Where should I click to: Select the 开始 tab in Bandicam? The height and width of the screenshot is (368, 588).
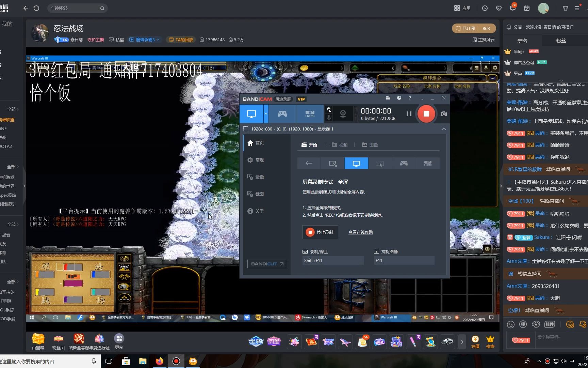[309, 145]
